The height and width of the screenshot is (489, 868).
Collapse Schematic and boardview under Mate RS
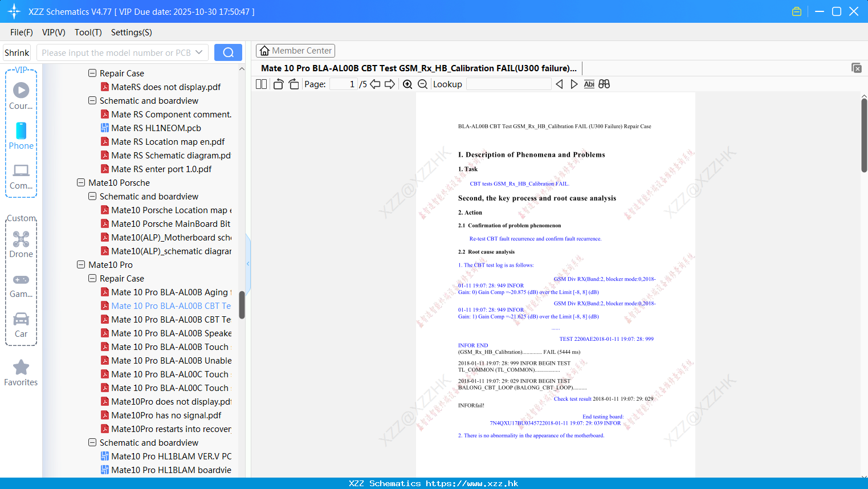click(92, 101)
